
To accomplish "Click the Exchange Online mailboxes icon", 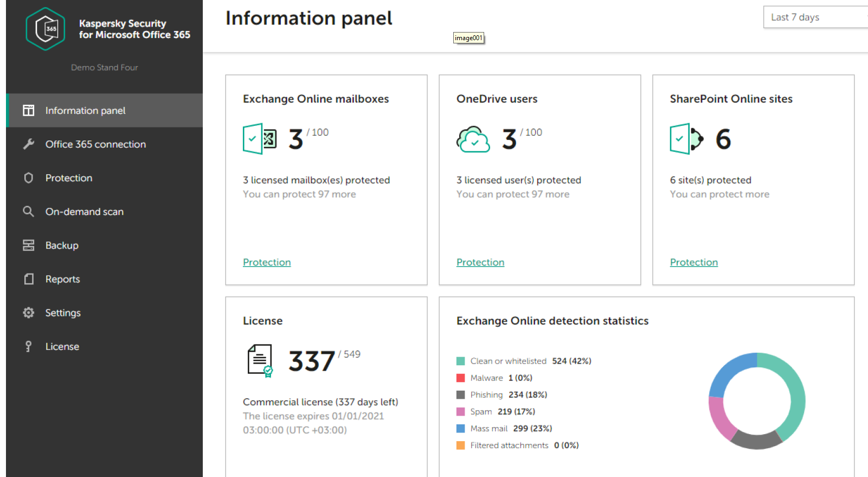I will (x=260, y=139).
